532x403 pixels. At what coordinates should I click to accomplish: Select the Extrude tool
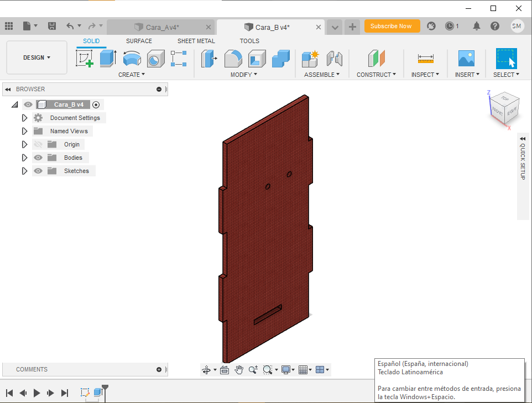108,59
